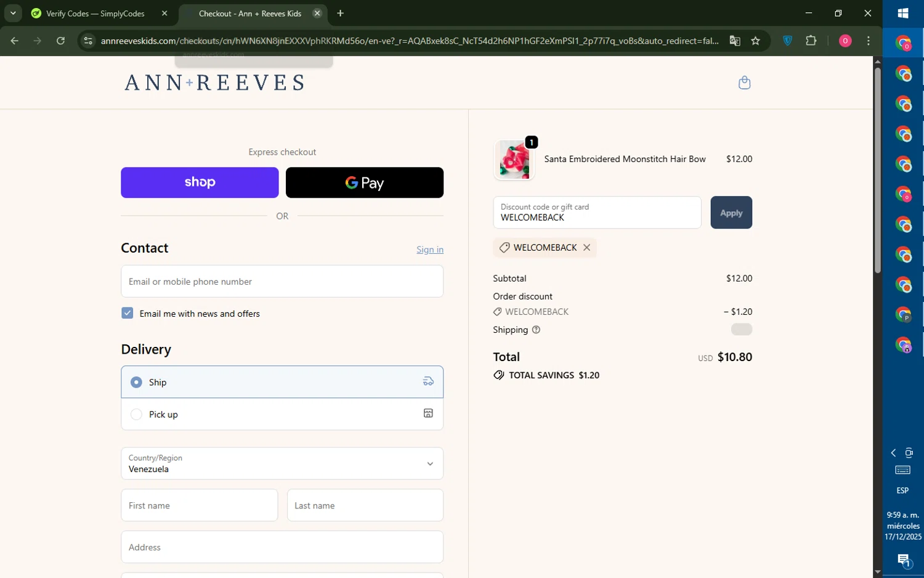The height and width of the screenshot is (578, 924).
Task: Focus the Email or mobile phone field
Action: click(282, 282)
